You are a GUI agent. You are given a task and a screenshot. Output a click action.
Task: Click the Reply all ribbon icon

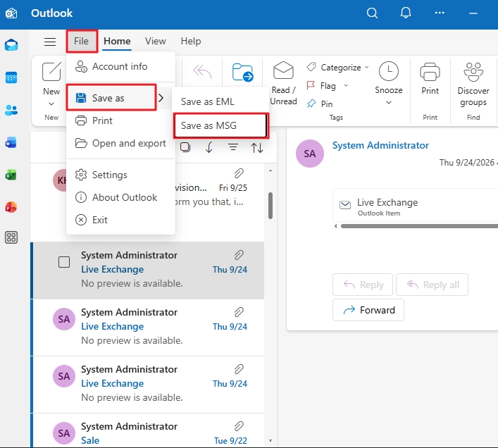(x=202, y=71)
